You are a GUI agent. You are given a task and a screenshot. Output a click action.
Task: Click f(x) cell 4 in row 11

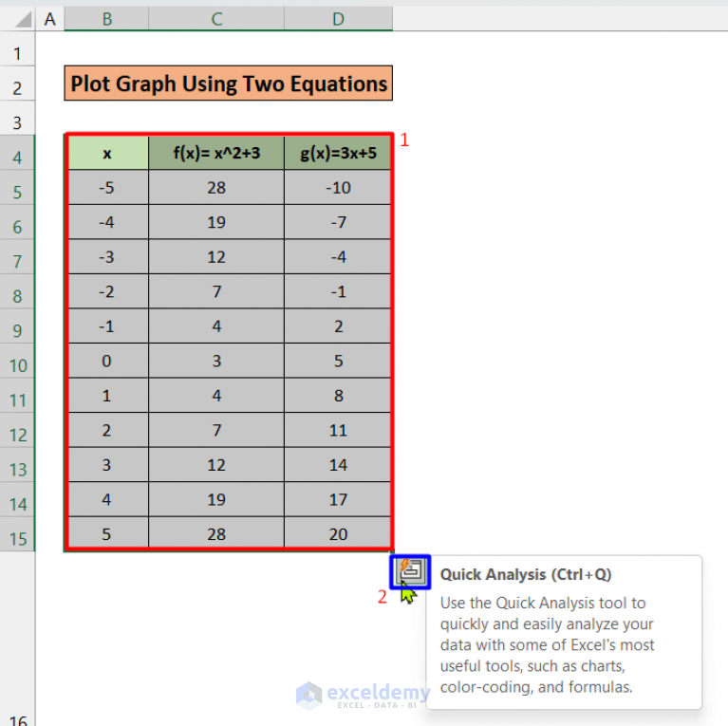point(216,396)
